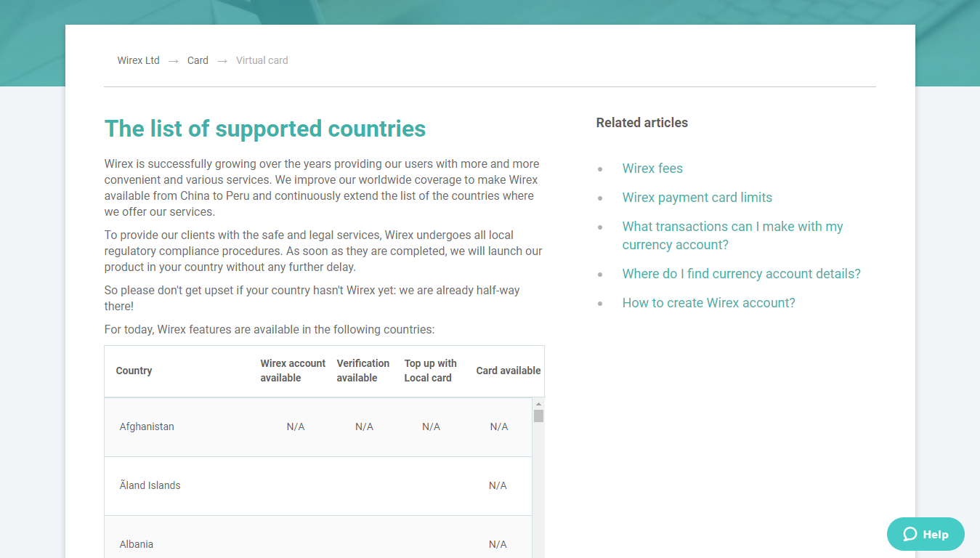Image resolution: width=980 pixels, height=558 pixels.
Task: Select the Albania row name
Action: tap(136, 544)
